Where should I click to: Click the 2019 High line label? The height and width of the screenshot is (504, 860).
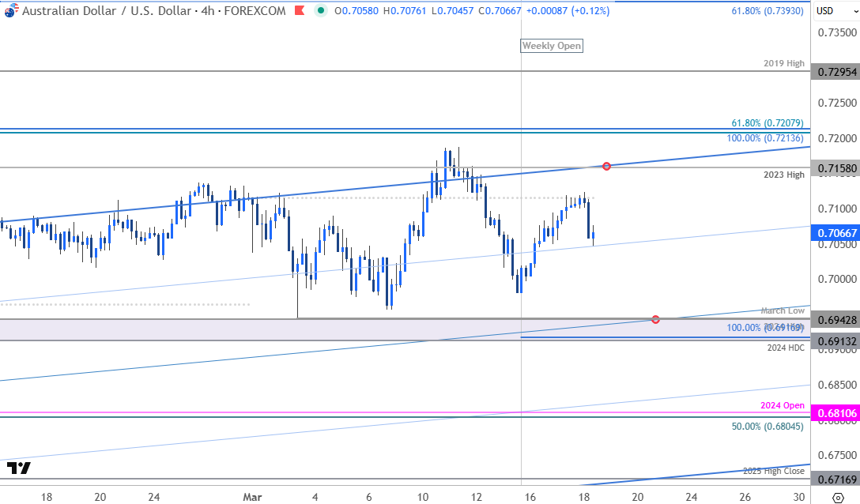coord(784,63)
